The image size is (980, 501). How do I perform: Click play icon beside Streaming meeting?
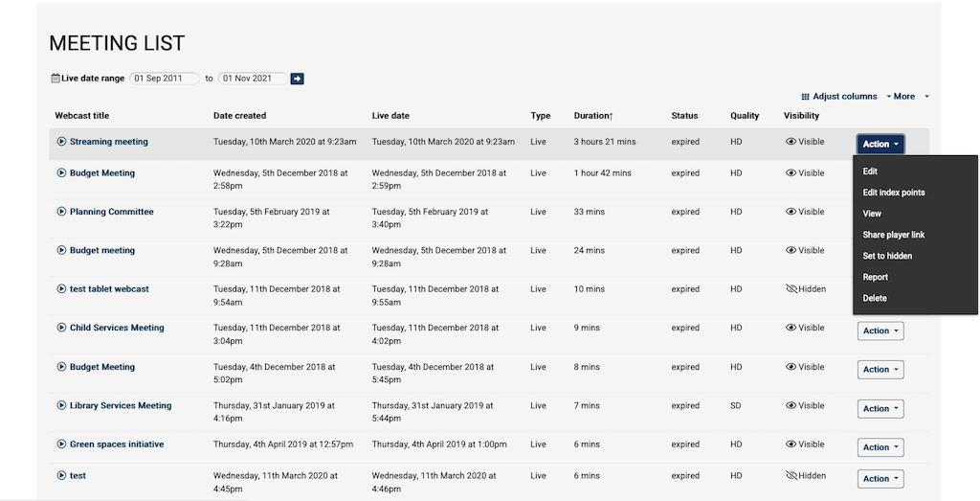pos(61,142)
